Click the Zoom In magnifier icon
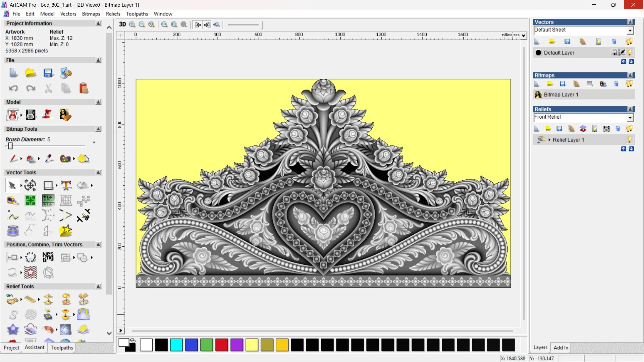644x362 pixels. pyautogui.click(x=132, y=24)
